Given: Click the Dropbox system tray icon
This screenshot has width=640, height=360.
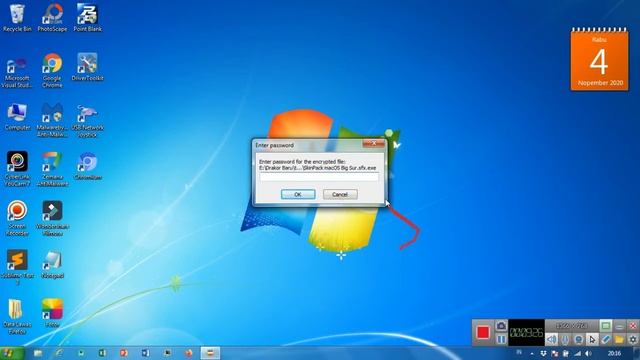Looking at the screenshot, I should (x=543, y=353).
